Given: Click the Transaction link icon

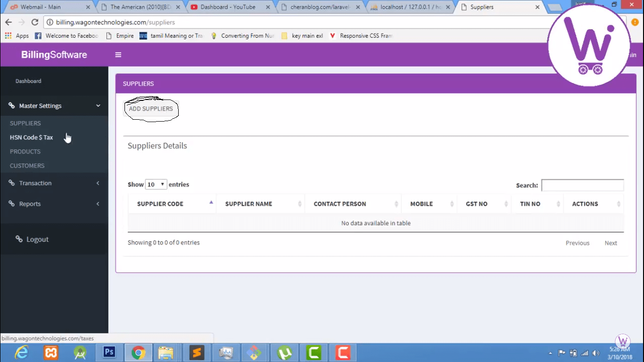Looking at the screenshot, I should (12, 183).
